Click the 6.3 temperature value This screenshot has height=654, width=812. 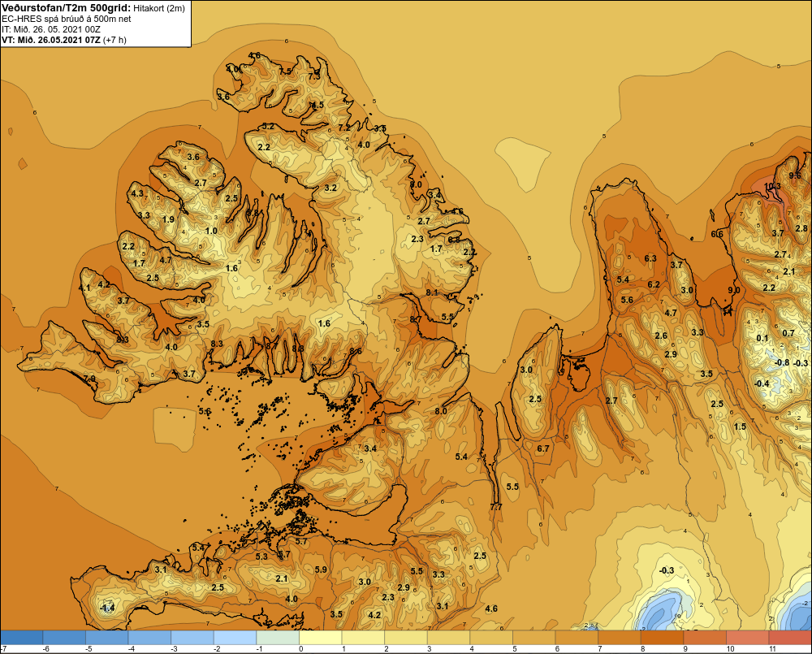pyautogui.click(x=650, y=258)
